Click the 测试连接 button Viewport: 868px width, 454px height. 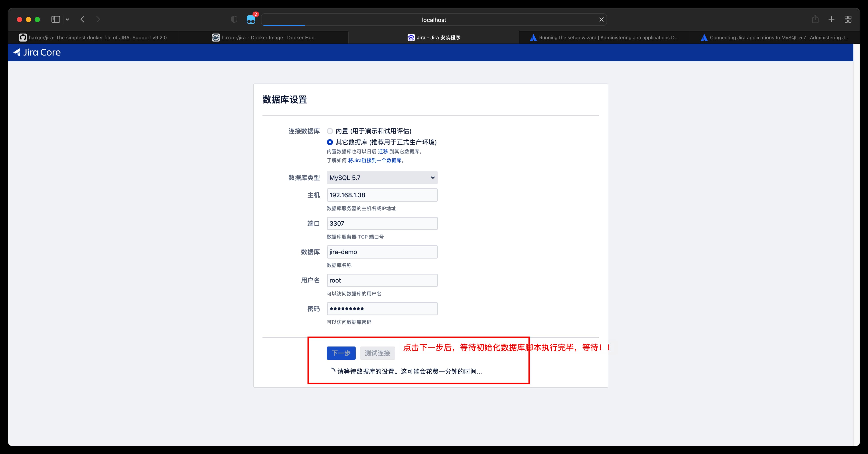377,353
